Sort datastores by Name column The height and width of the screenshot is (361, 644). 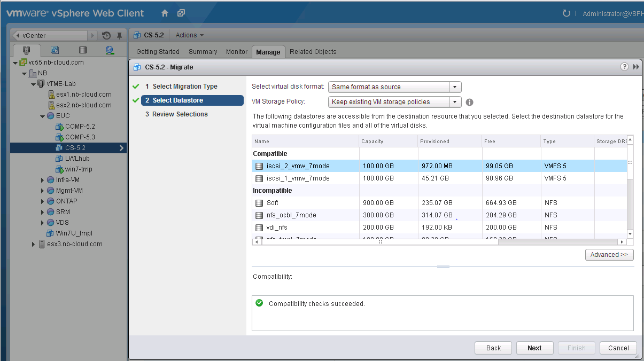click(x=306, y=142)
